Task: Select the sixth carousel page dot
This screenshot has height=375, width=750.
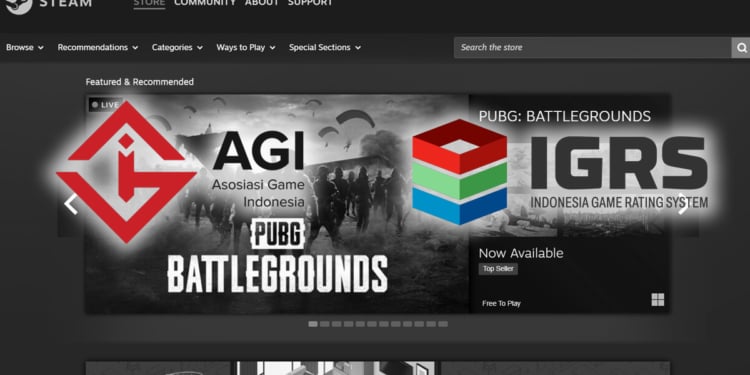Action: tap(372, 324)
